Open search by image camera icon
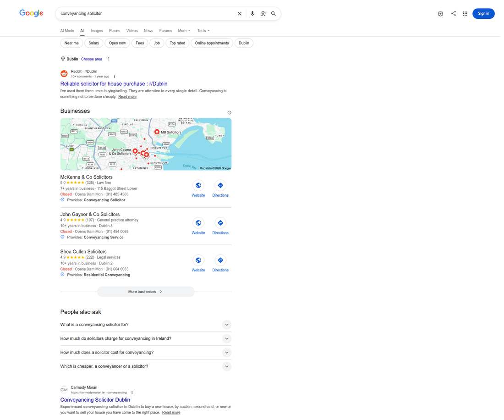This screenshot has height=420, width=504. pyautogui.click(x=263, y=13)
